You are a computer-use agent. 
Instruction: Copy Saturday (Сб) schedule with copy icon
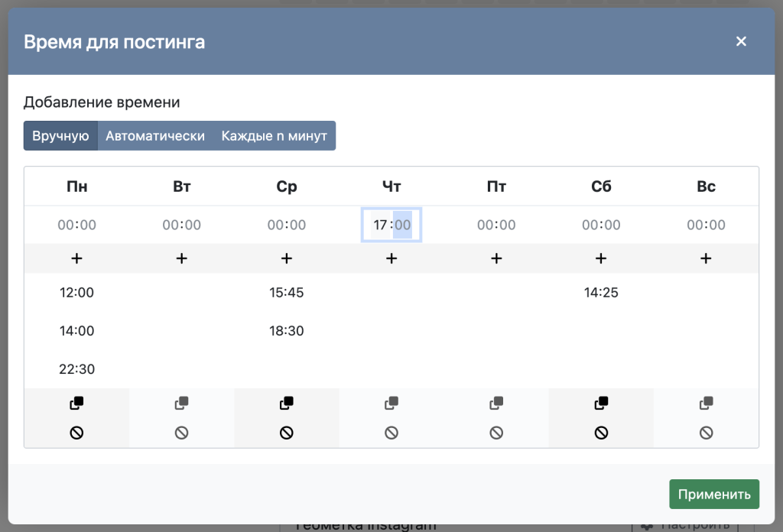601,402
